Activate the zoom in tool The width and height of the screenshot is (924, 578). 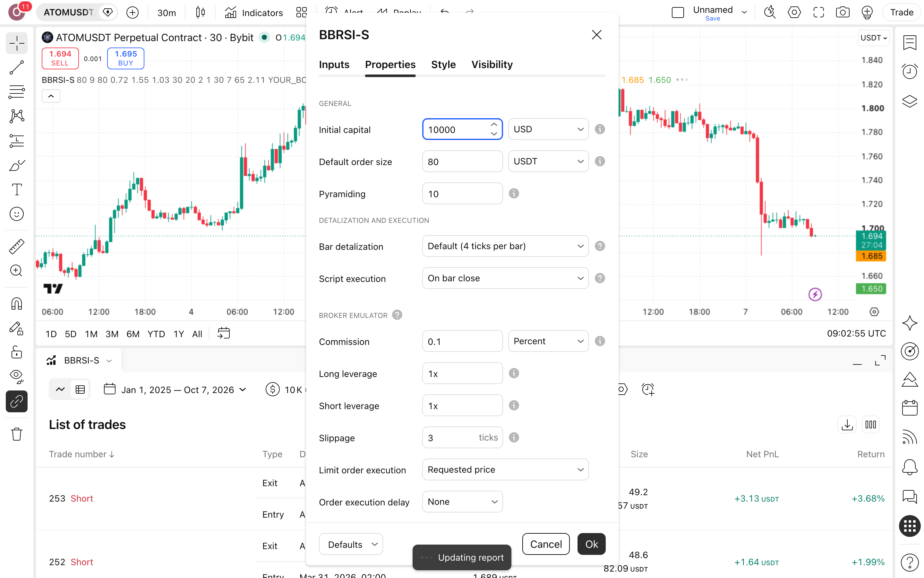point(16,271)
